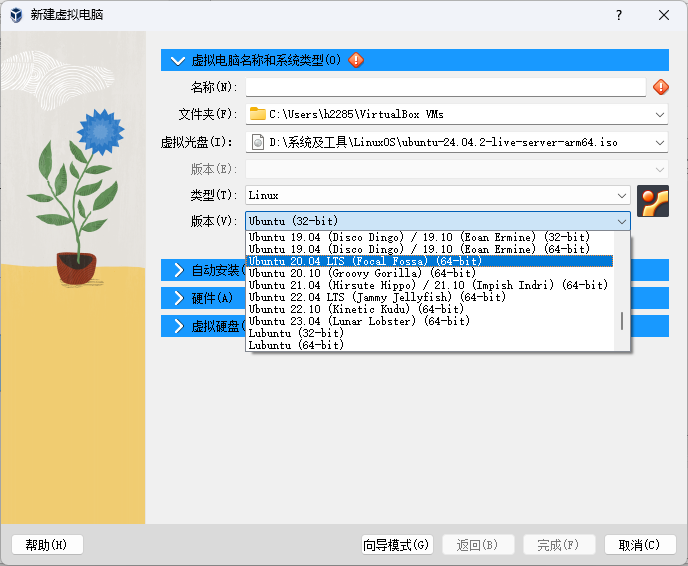Click the VirtualBox cube icon in title bar
The height and width of the screenshot is (566, 688).
(16, 15)
